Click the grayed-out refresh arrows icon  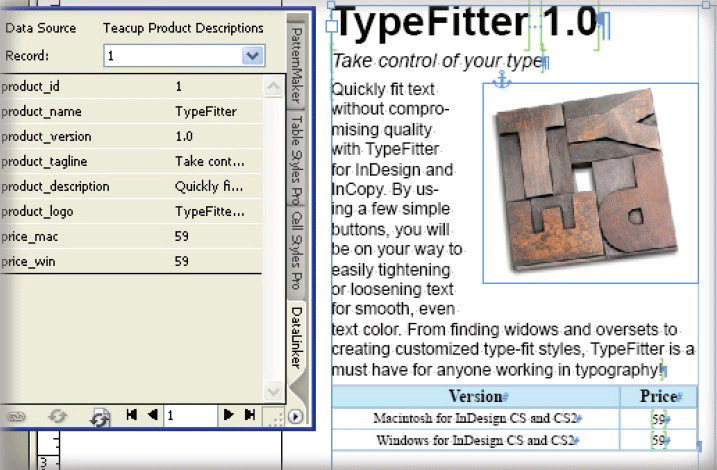tap(57, 416)
